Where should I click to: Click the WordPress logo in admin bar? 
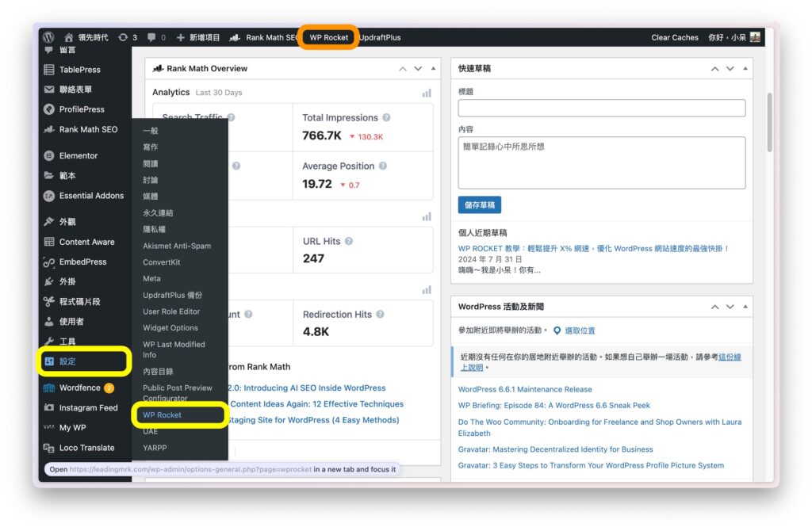click(48, 37)
